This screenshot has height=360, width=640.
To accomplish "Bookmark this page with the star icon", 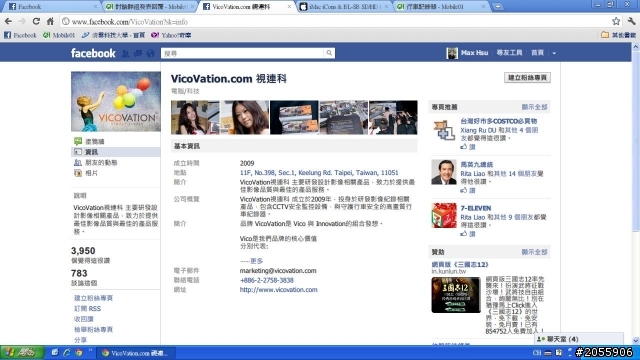I will 616,21.
